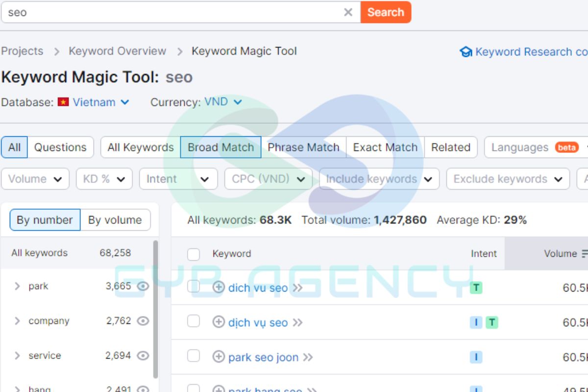
Task: Click double arrows beside dịch vụ seo
Action: click(297, 322)
